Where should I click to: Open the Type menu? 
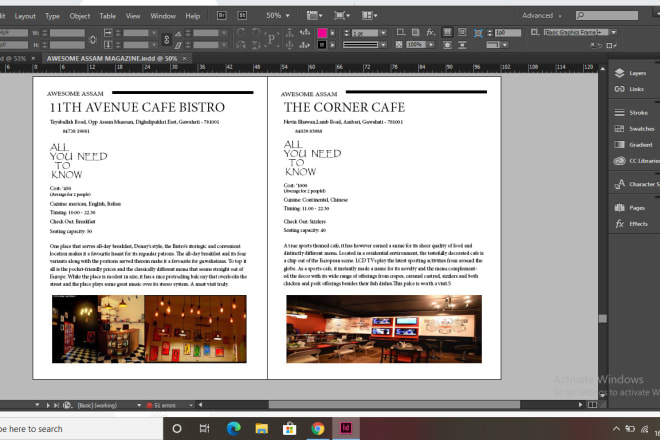click(x=53, y=16)
